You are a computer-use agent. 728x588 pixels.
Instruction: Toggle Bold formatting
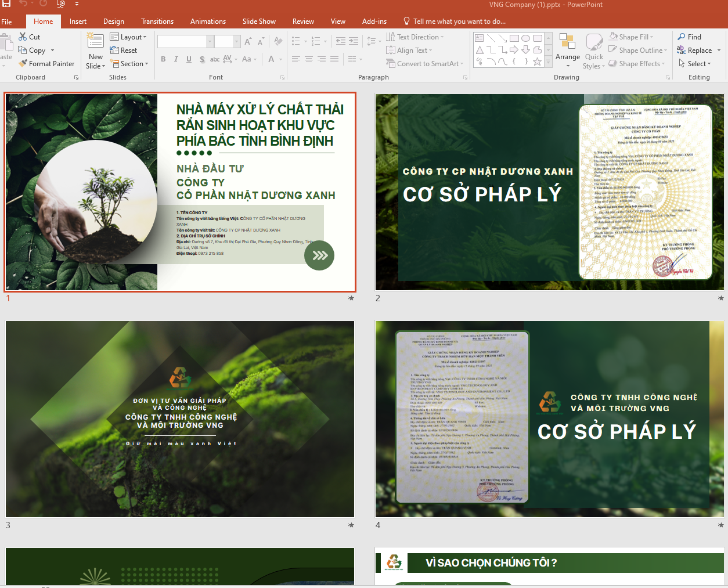pyautogui.click(x=163, y=59)
